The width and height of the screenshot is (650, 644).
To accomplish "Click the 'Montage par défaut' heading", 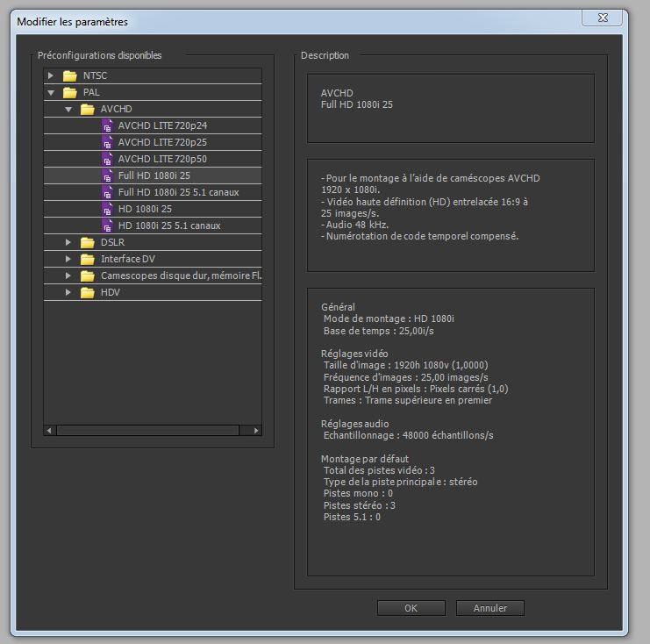I will point(365,459).
